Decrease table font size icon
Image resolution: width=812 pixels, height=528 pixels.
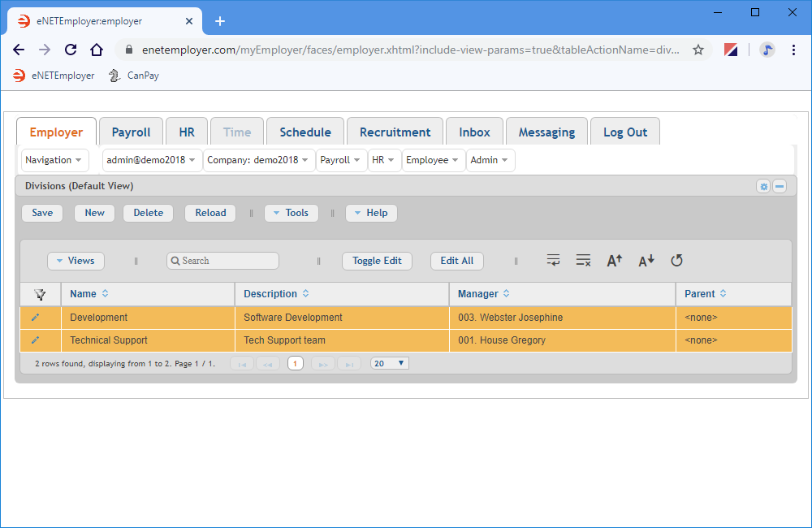pyautogui.click(x=646, y=261)
